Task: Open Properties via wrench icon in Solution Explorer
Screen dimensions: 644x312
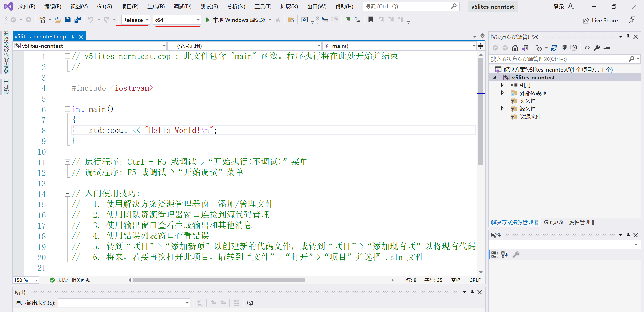Action: 597,48
